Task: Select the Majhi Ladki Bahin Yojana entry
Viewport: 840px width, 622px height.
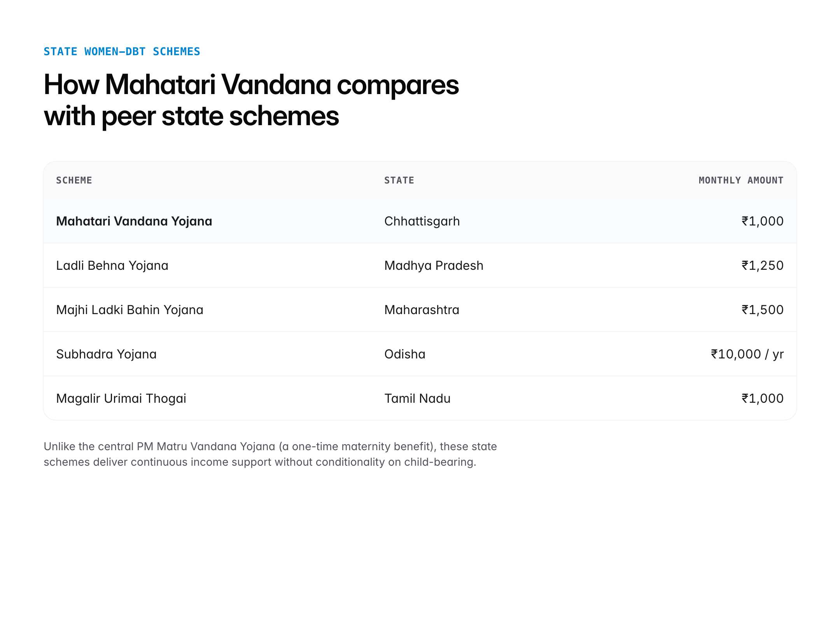Action: pyautogui.click(x=129, y=310)
